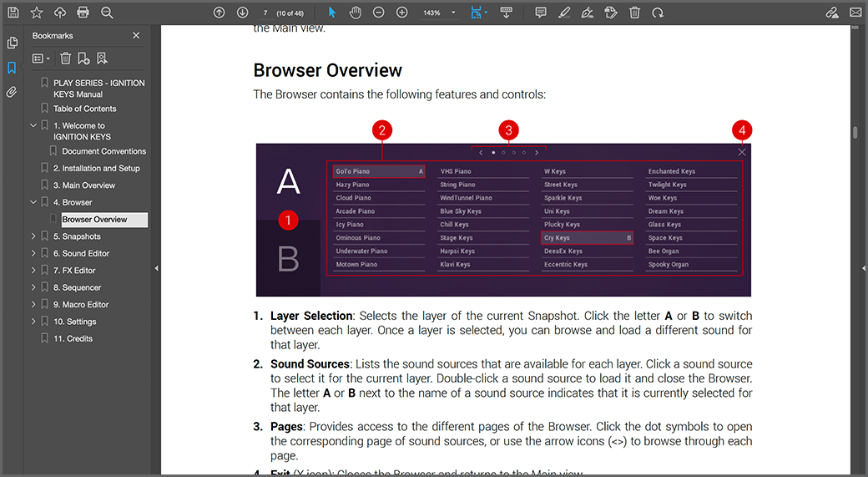Open the Document Conventions bookmark
The height and width of the screenshot is (477, 868).
tap(104, 151)
